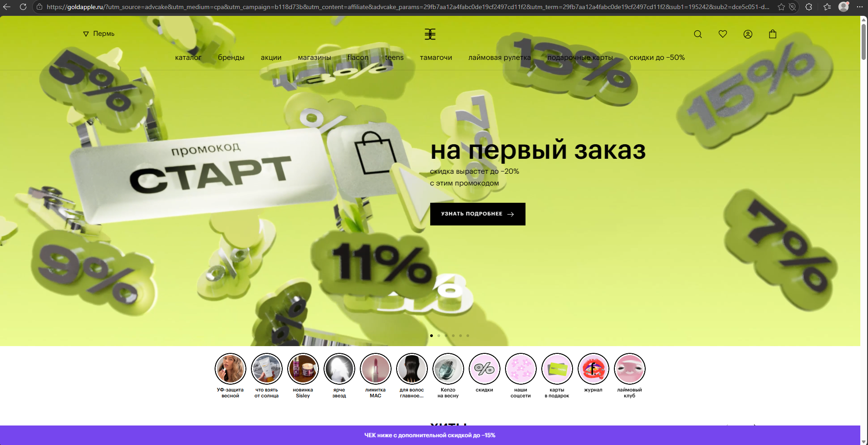This screenshot has height=445, width=868.
Task: Select the last carousel dot
Action: pos(468,336)
